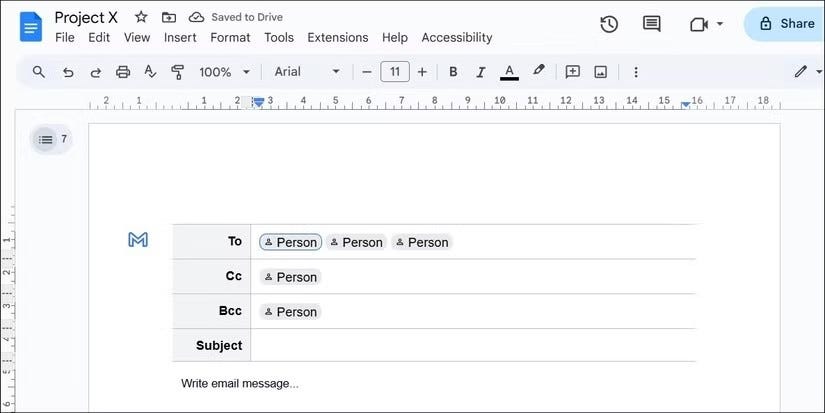Click the first Person chip in To
825x413 pixels.
290,242
